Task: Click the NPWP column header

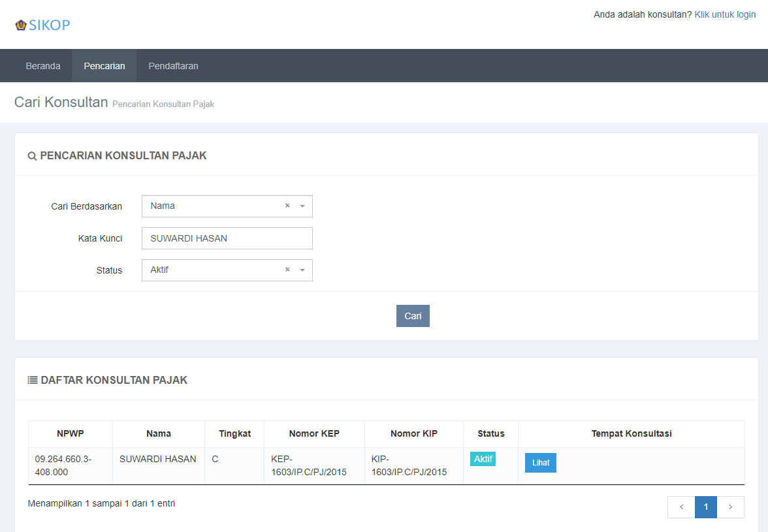Action: point(71,433)
